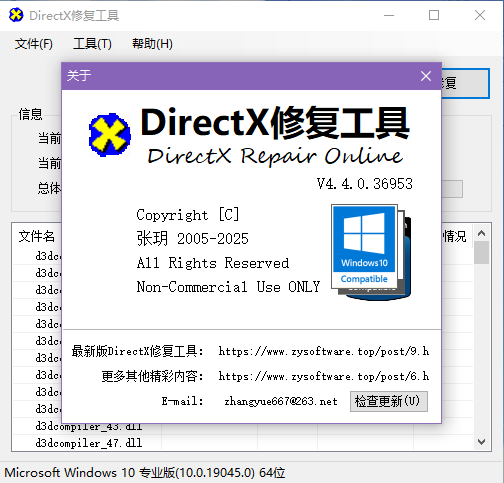Click the Non-Commercial Use ONLY text

[228, 287]
